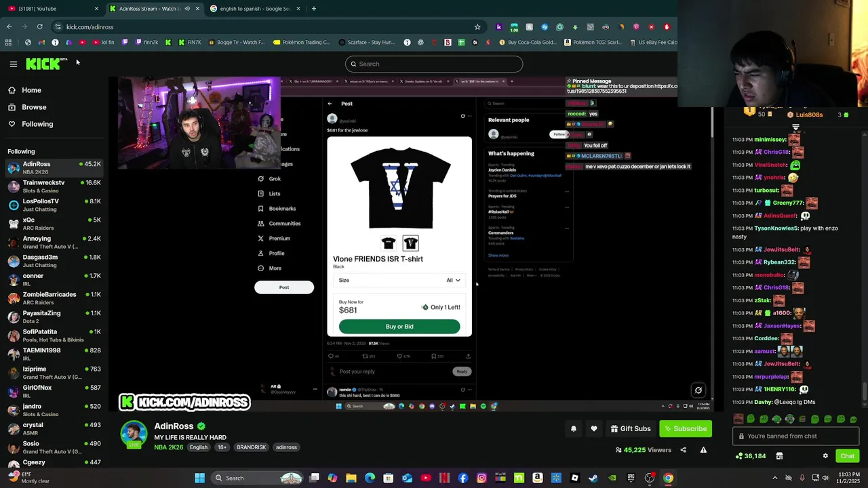Click the Kick logo
This screenshot has width=868, height=488.
tap(46, 64)
